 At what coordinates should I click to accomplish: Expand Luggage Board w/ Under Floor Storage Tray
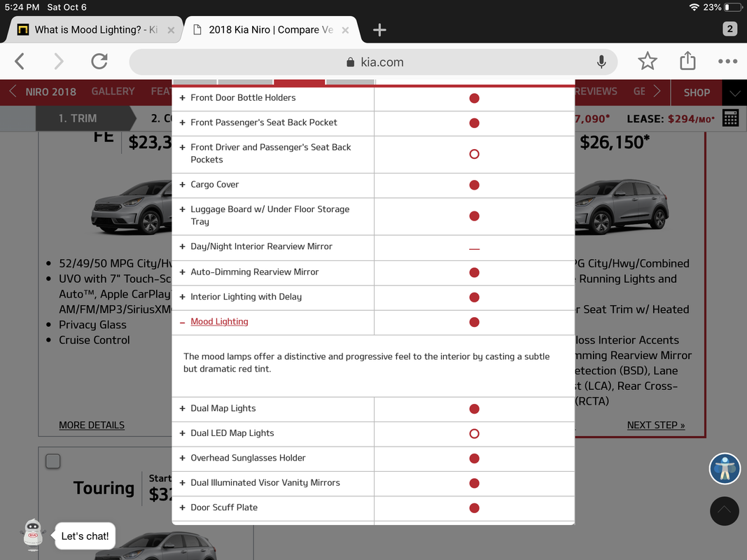tap(182, 209)
